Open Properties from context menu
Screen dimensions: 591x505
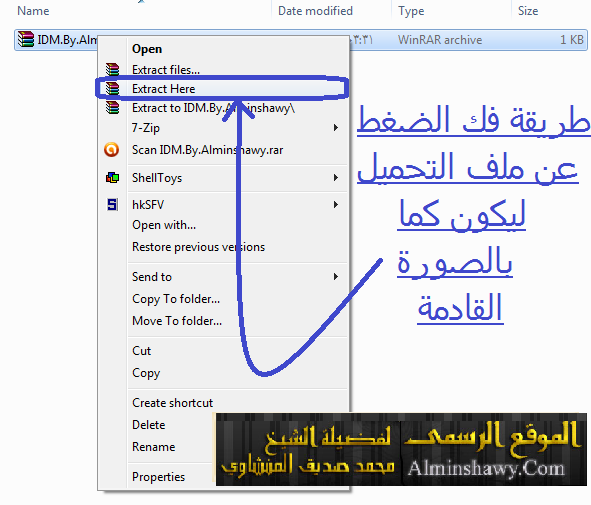158,477
